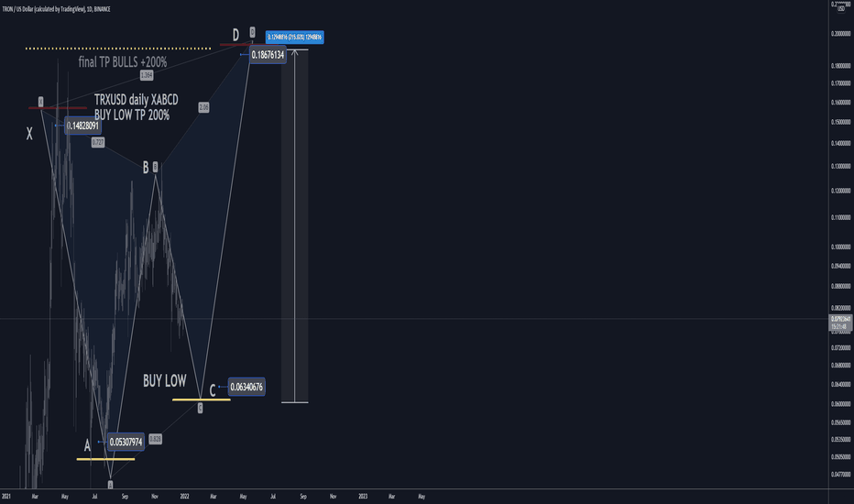
Task: Click the TRON / US Dollar chart title
Action: click(x=56, y=9)
